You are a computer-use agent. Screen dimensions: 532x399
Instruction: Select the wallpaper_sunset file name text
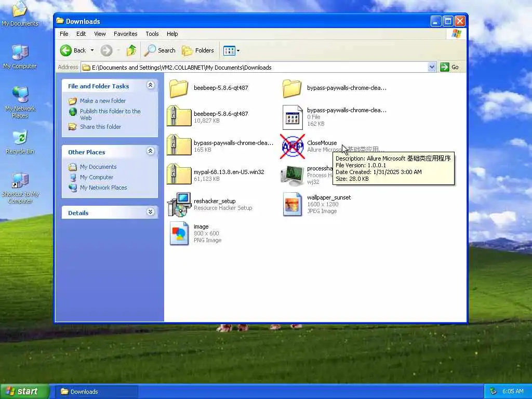(329, 197)
